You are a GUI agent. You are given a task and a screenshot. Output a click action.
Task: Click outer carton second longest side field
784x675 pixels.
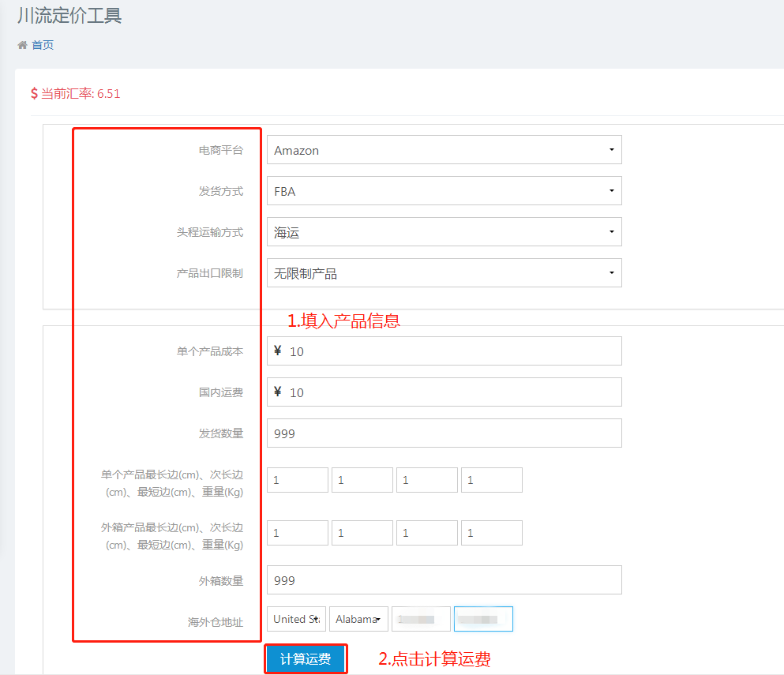point(362,533)
